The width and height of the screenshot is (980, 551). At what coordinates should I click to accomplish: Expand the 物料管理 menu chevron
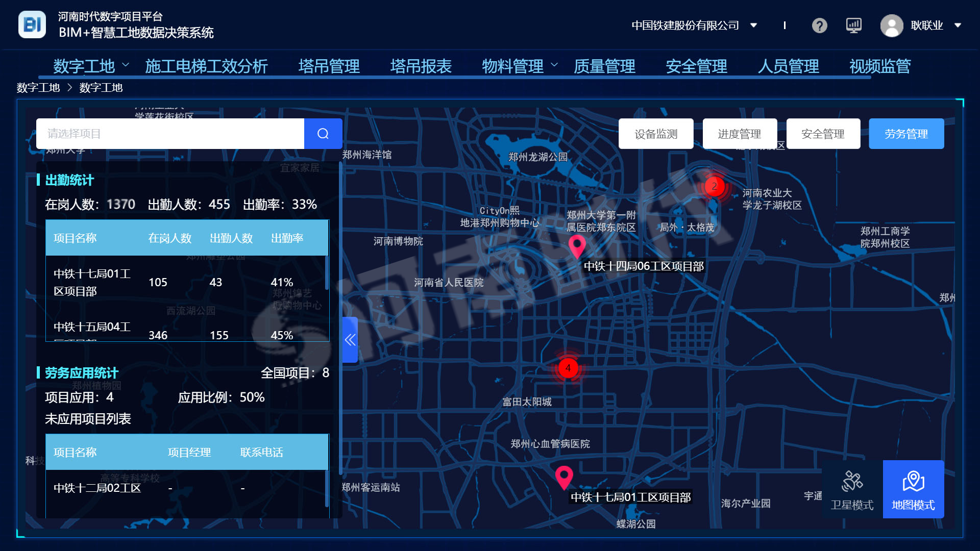point(554,65)
